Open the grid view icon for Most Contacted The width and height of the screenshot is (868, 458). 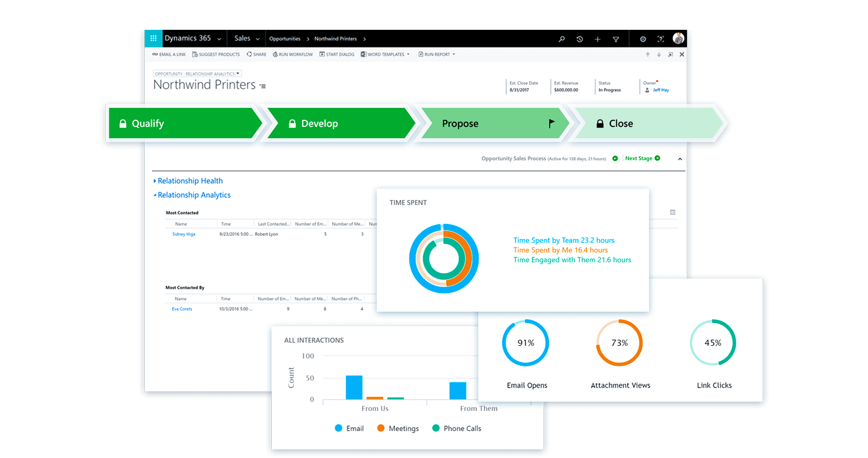point(673,212)
